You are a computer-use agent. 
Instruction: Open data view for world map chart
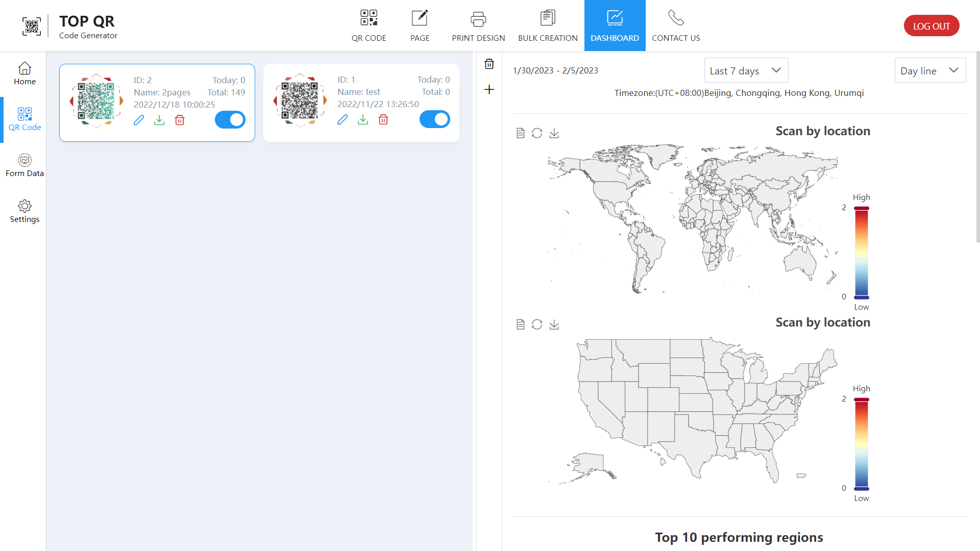[x=520, y=133]
